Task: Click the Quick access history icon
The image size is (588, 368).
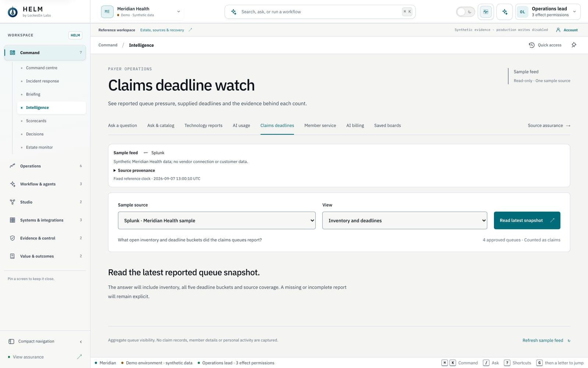Action: 531,45
